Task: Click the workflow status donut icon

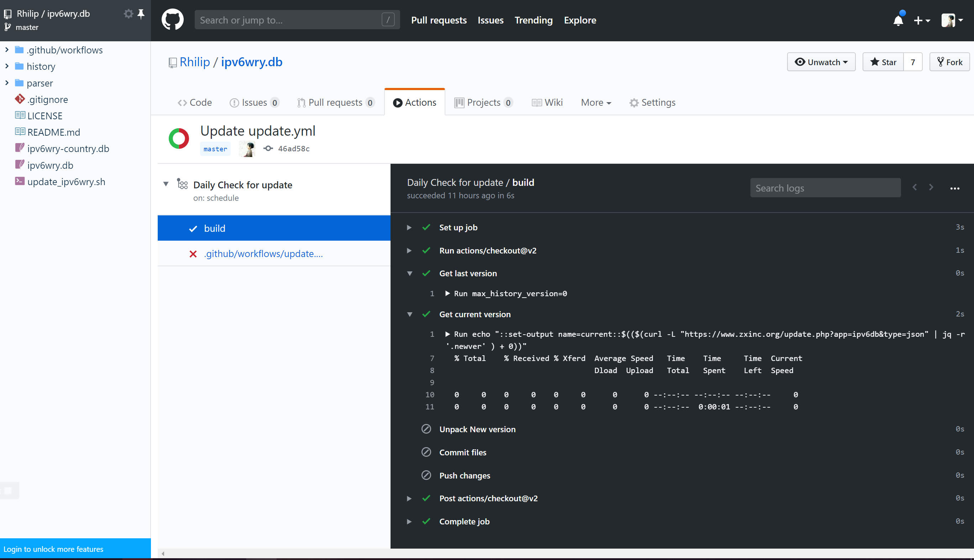Action: coord(179,138)
